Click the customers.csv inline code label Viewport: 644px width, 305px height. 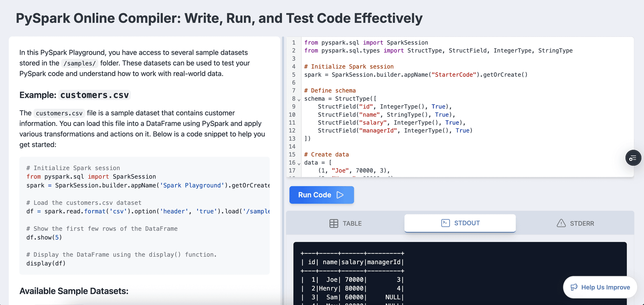pos(94,95)
